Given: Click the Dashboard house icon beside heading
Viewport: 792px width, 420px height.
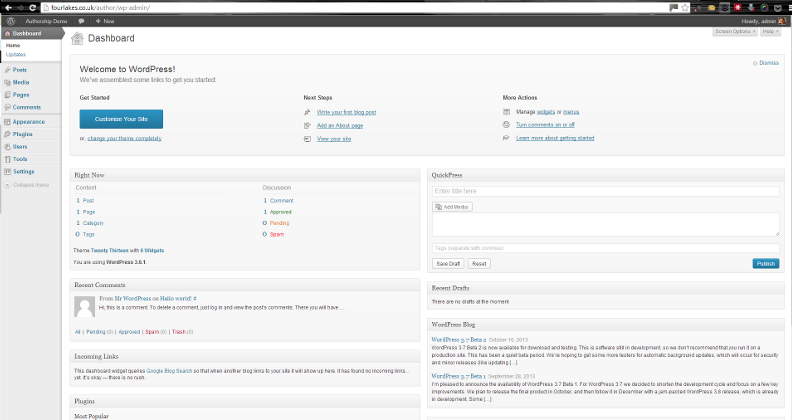Looking at the screenshot, I should coord(77,39).
